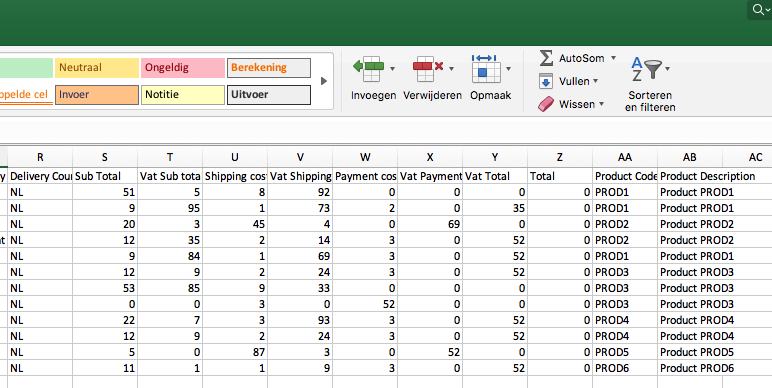Select the Product PROD6 description cell
Screen dimensions: 772x388
pyautogui.click(x=690, y=368)
